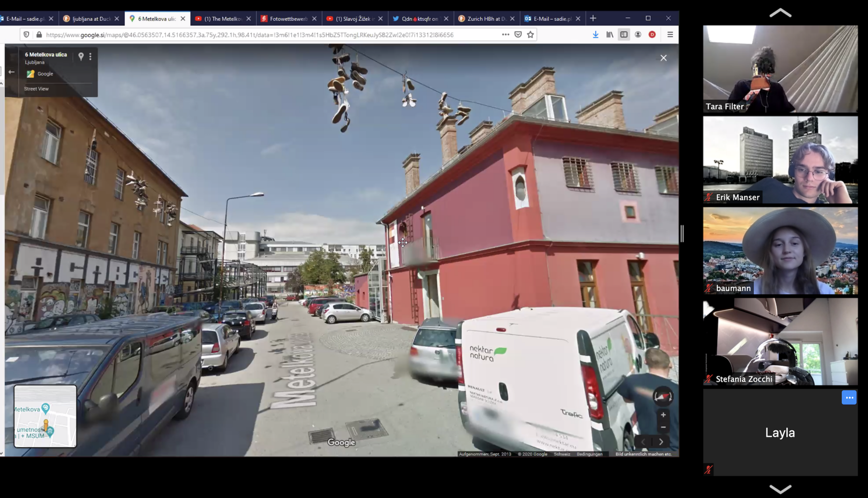Save page to Pocket
The height and width of the screenshot is (498, 868).
518,34
